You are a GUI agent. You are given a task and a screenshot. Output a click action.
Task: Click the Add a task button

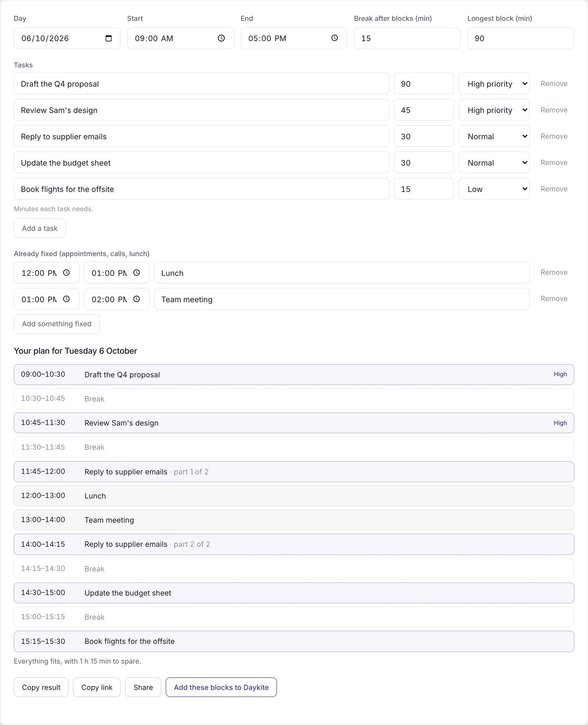(x=40, y=228)
